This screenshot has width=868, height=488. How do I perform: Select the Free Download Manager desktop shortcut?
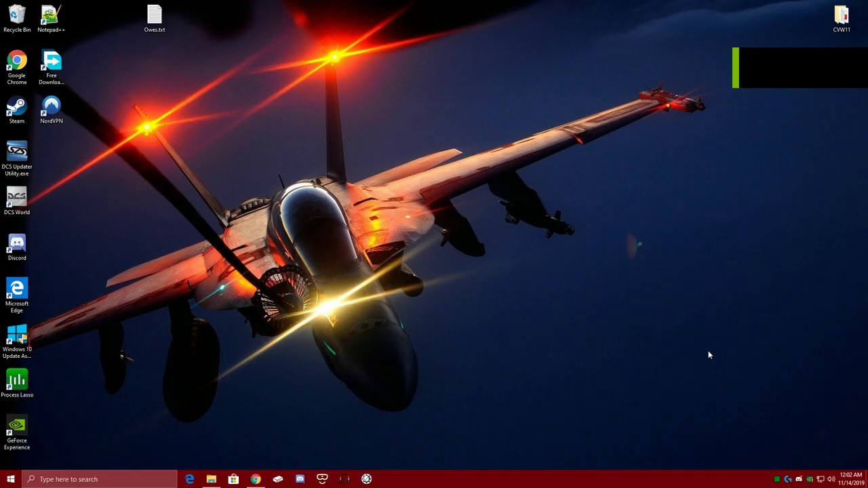point(51,68)
